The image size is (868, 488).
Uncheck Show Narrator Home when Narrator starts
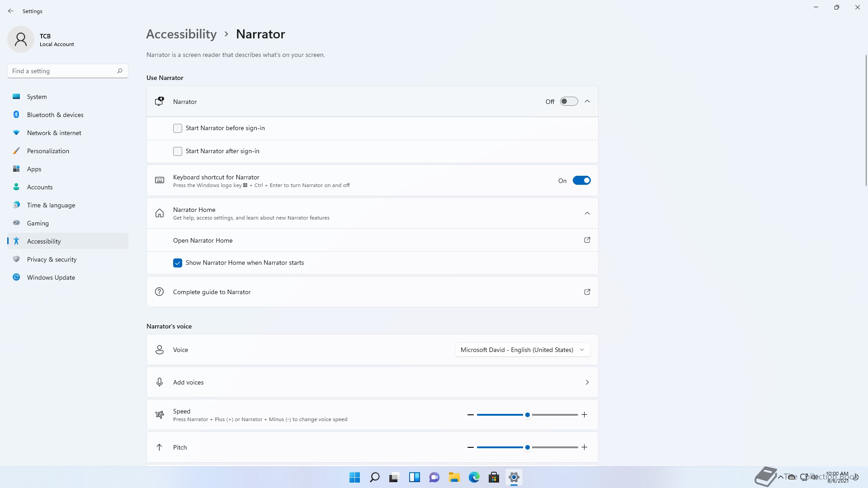tap(178, 263)
